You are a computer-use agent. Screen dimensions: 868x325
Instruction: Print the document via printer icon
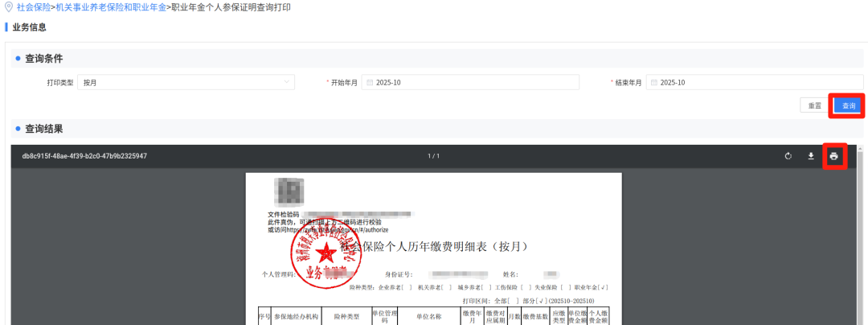pyautogui.click(x=833, y=156)
